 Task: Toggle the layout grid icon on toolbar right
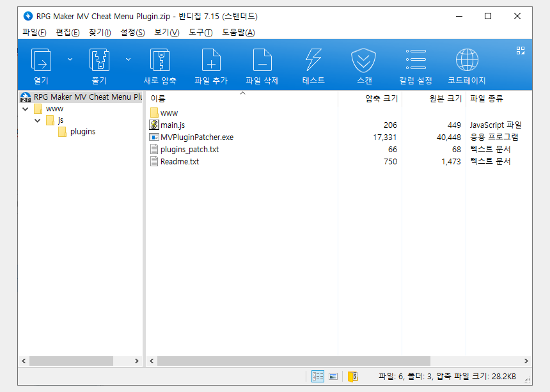520,50
